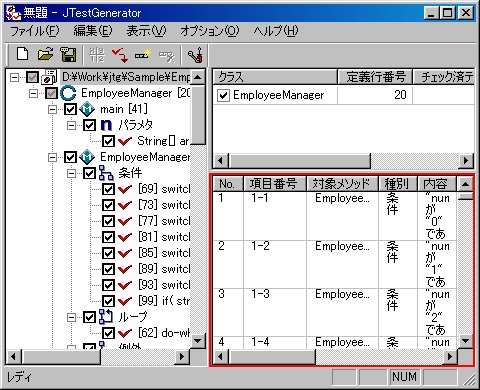Toggle checkbox for [81] switch row
Screen dimensions: 480x390
(x=108, y=237)
